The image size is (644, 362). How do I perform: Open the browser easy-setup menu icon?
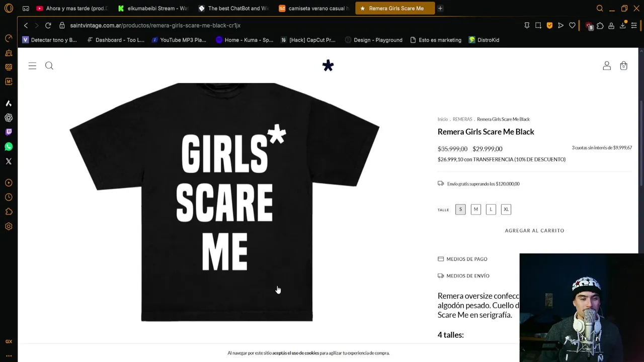(634, 25)
